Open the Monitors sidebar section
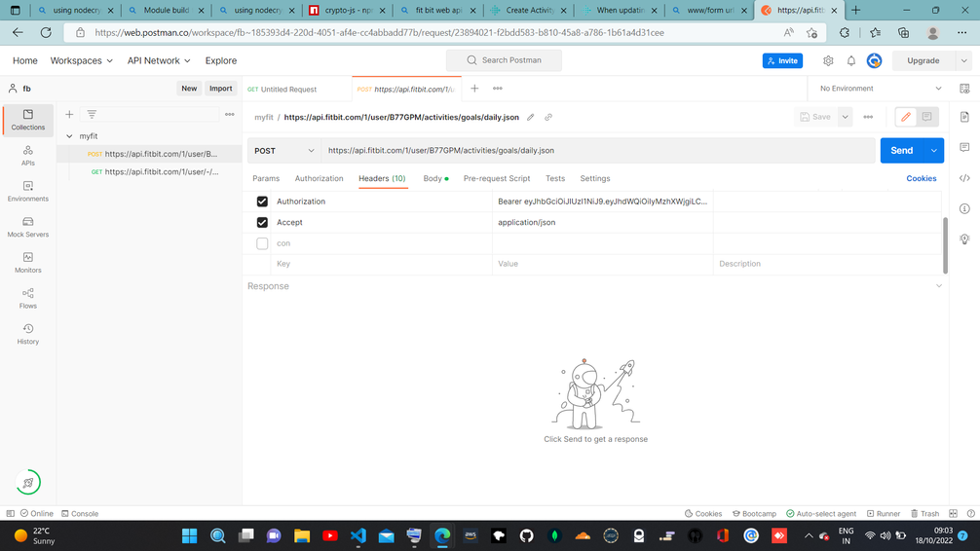This screenshot has width=980, height=551. [x=27, y=263]
